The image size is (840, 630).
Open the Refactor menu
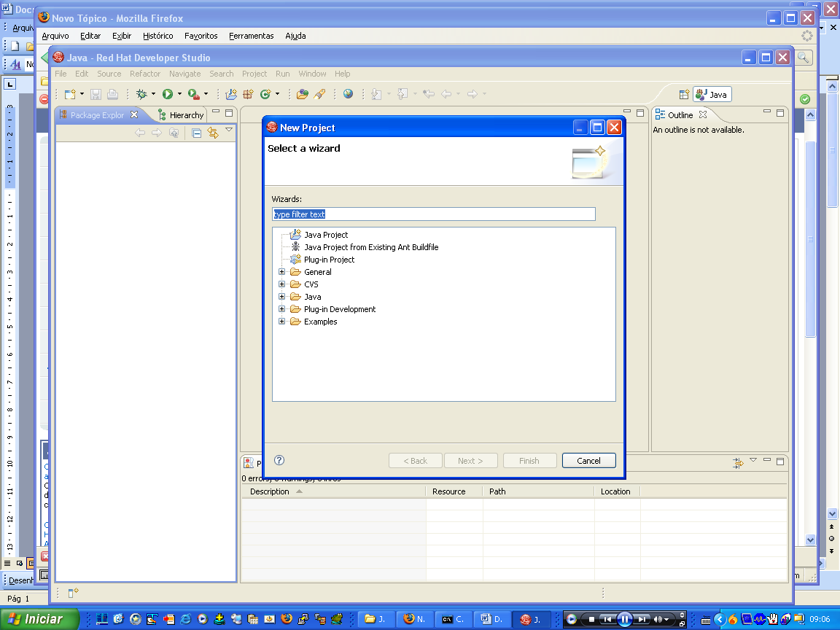(x=144, y=74)
